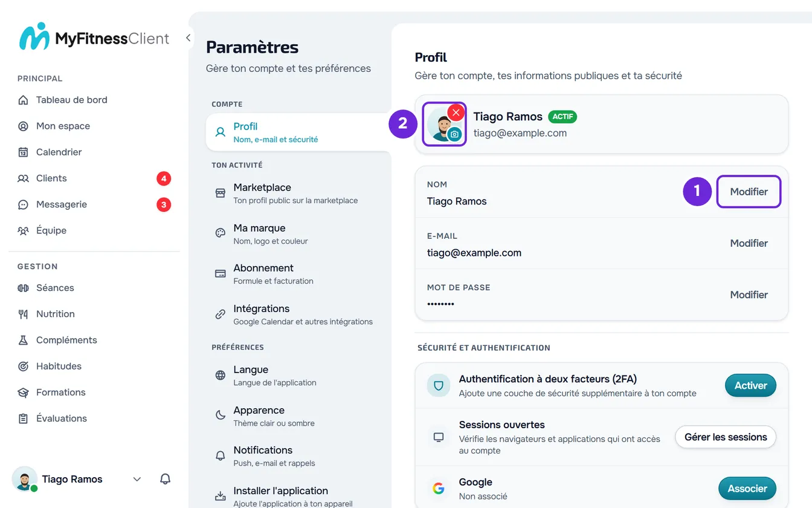Screen dimensions: 812x508
Task: Click the Clients badge showing 4
Action: pyautogui.click(x=164, y=178)
